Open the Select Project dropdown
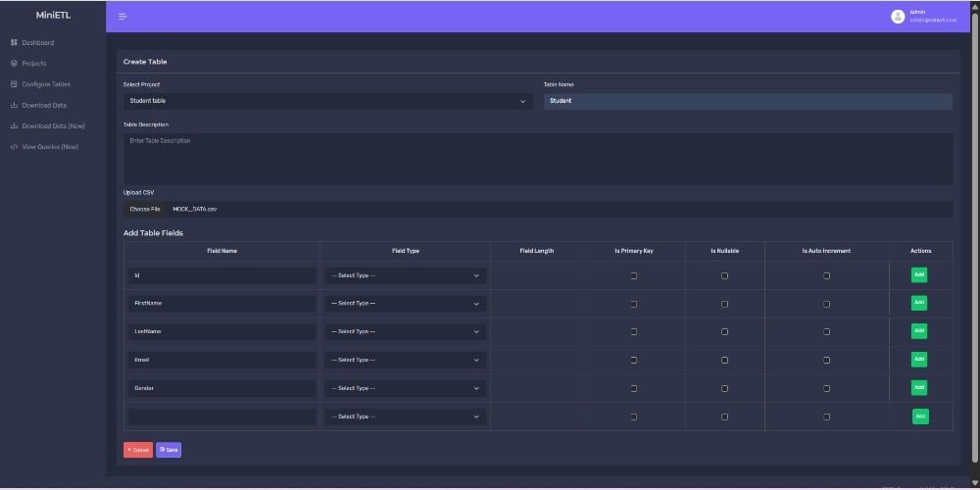This screenshot has height=490, width=980. pos(328,101)
